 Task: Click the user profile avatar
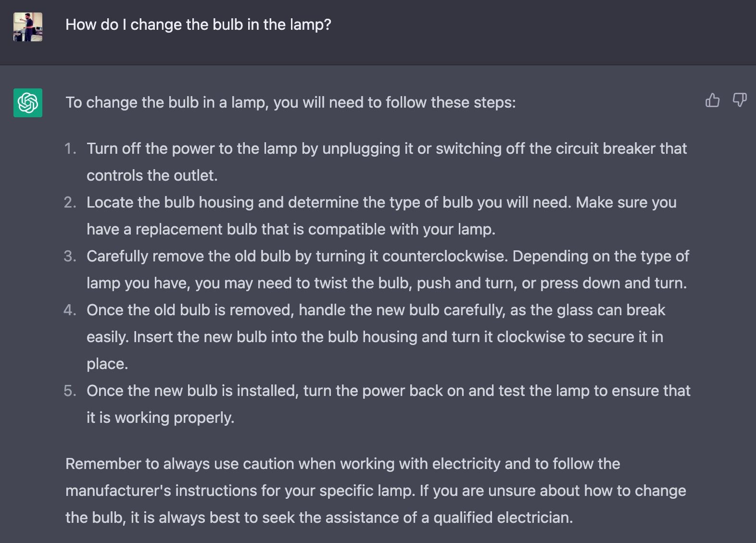click(x=28, y=27)
